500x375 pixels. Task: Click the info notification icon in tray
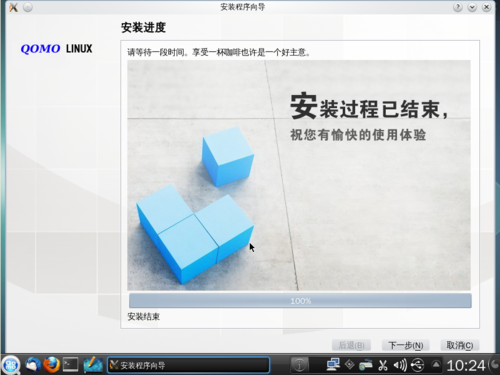299,365
